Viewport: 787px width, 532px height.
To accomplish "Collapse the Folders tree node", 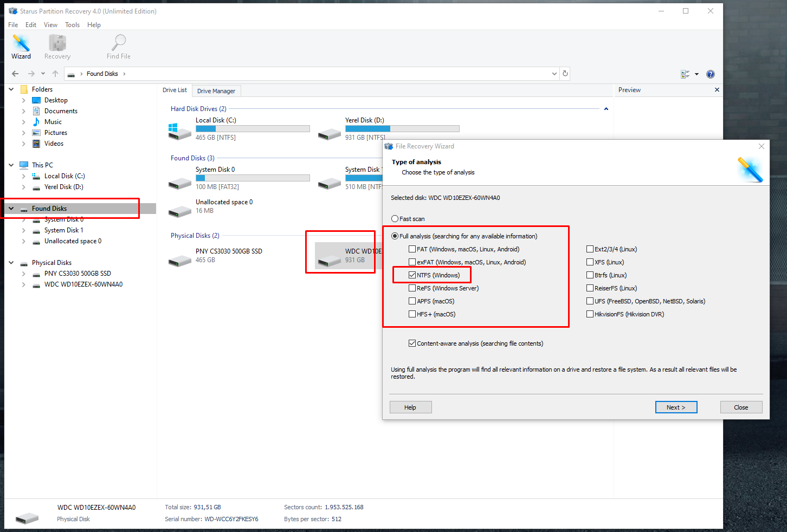I will click(x=11, y=89).
